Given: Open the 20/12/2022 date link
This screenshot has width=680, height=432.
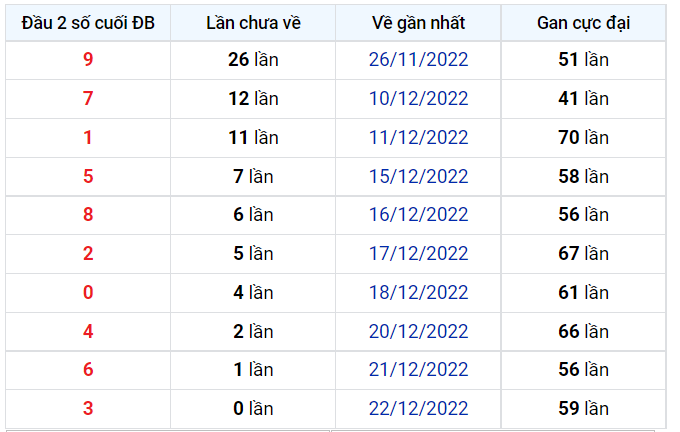Looking at the screenshot, I should [418, 332].
